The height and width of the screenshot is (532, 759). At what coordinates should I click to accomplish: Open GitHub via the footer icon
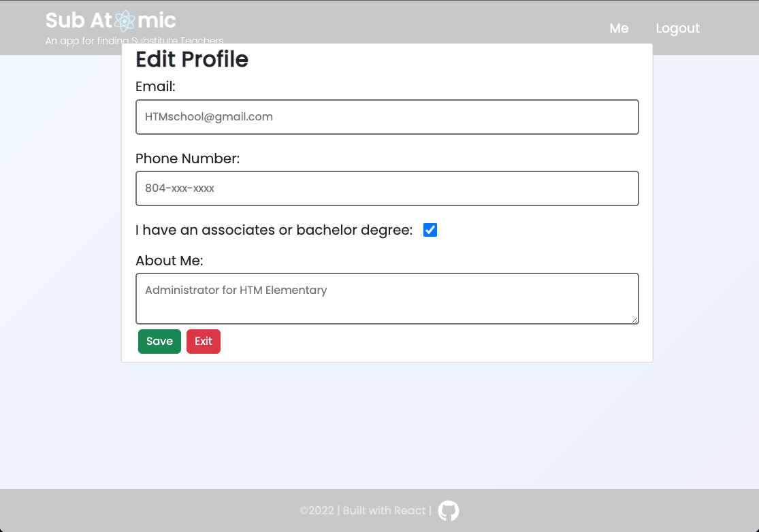tap(449, 510)
